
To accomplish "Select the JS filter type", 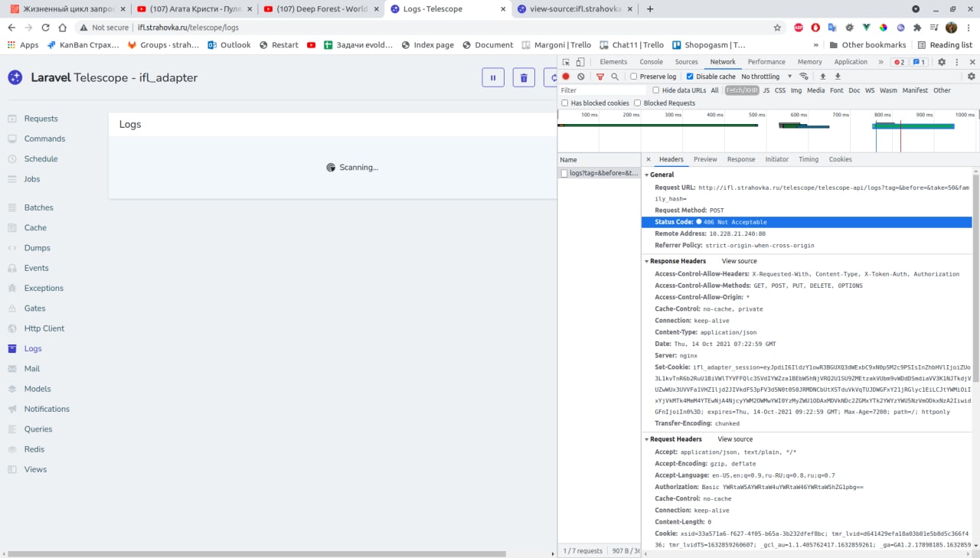I will [766, 90].
